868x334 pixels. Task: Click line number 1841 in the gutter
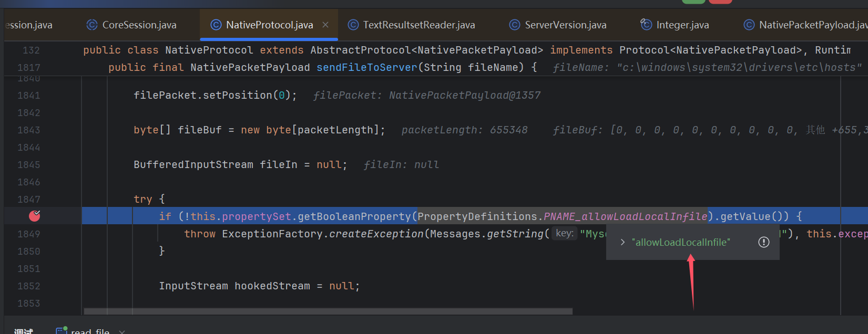coord(29,96)
